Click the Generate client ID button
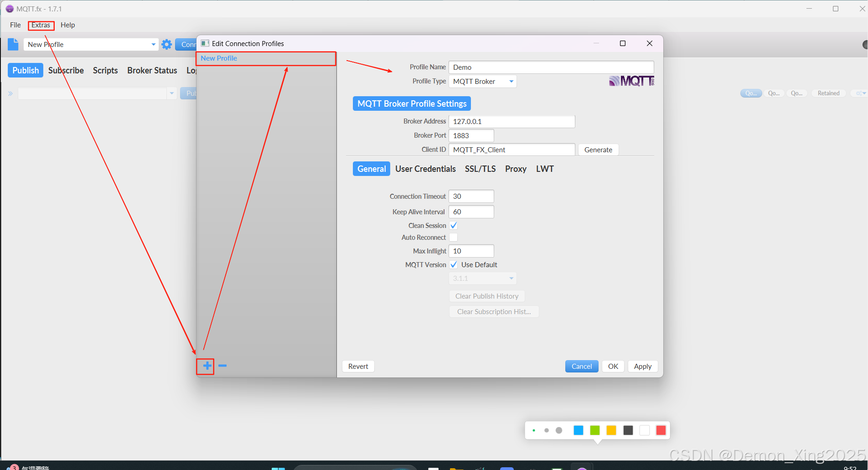Image resolution: width=868 pixels, height=470 pixels. [x=598, y=150]
